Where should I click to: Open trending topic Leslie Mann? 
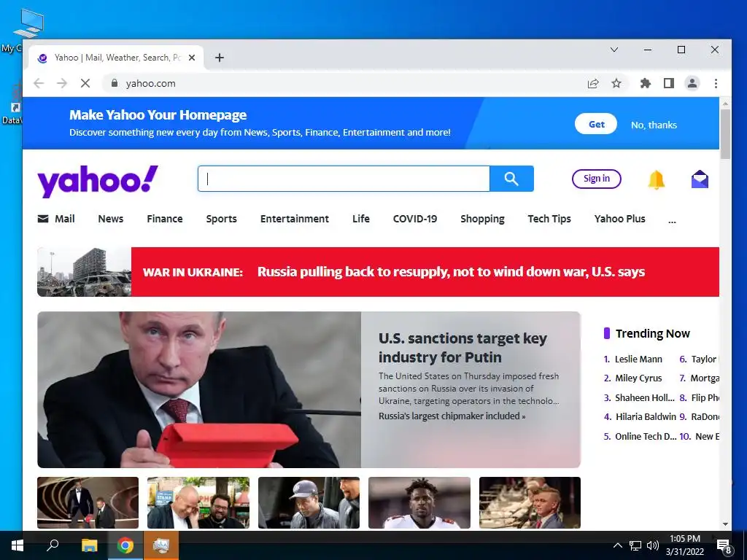(638, 359)
